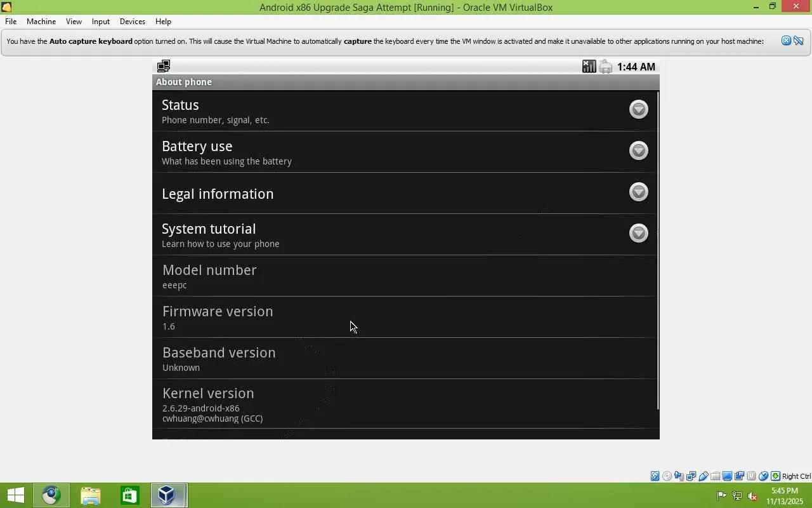Click the shared folders indicator icon
812x508 pixels.
coord(715,476)
